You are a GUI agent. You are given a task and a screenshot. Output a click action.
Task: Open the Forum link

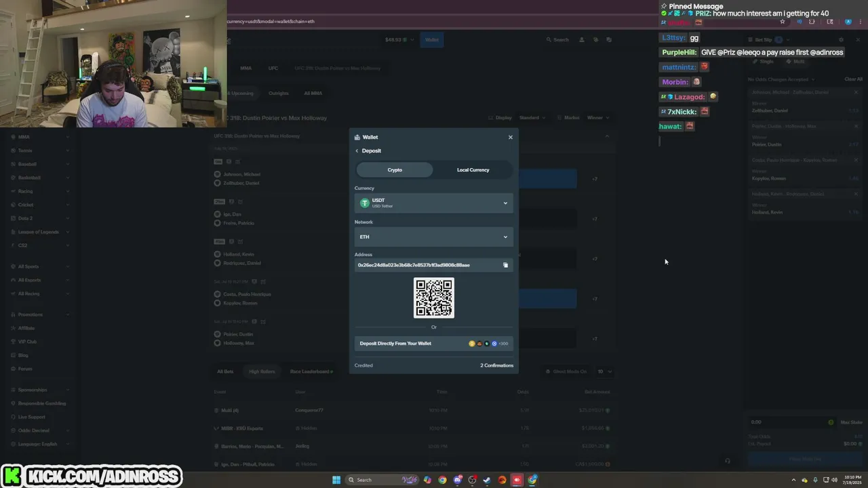(x=25, y=369)
